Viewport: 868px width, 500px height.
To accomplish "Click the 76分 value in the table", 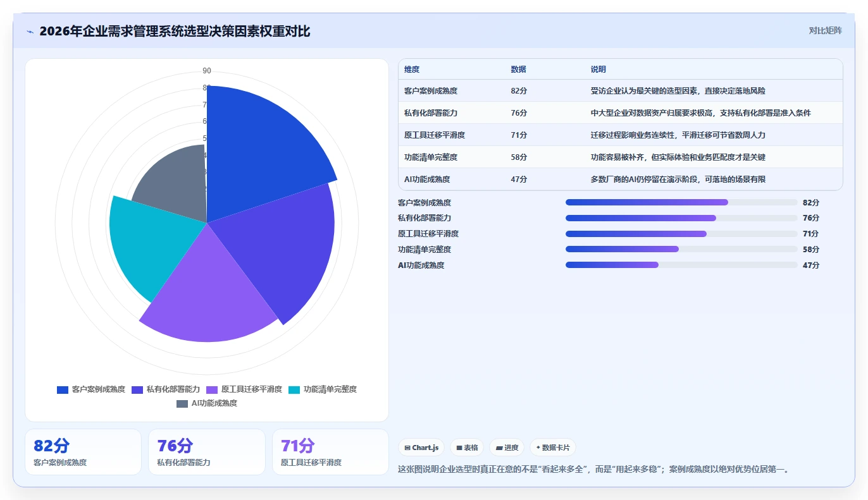I will point(519,113).
